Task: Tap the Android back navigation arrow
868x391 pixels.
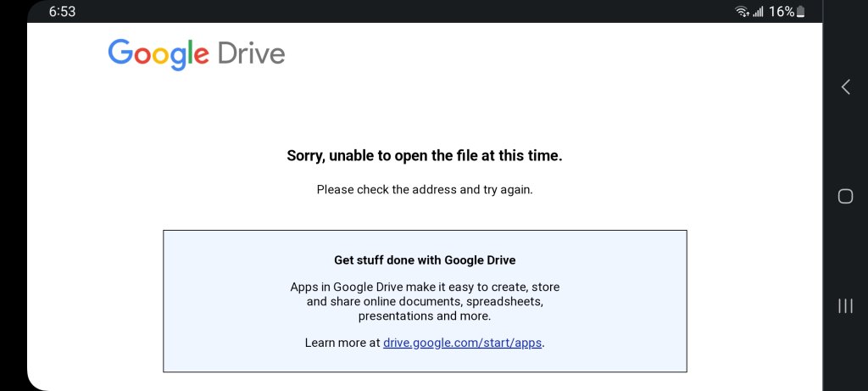Action: click(845, 87)
